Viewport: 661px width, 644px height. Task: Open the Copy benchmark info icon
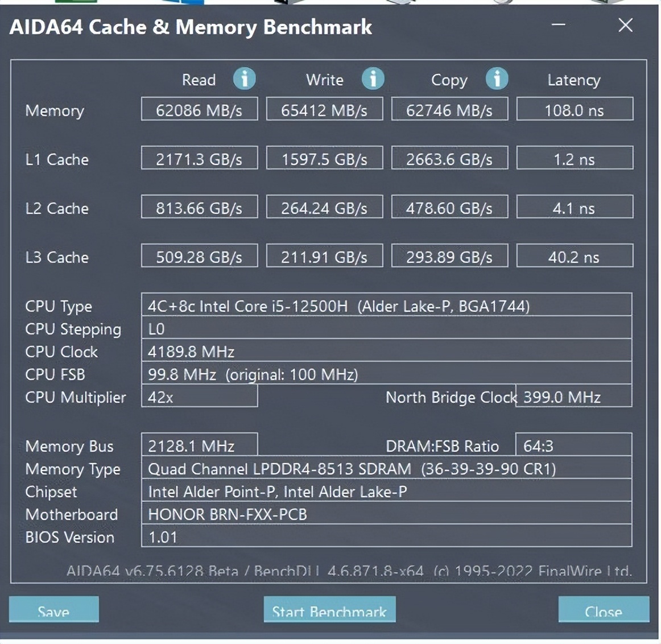pyautogui.click(x=497, y=79)
